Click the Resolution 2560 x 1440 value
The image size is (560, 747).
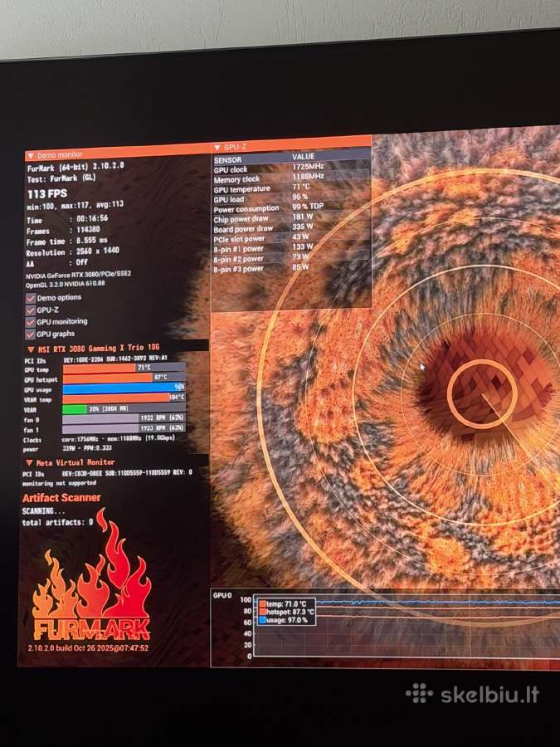pyautogui.click(x=98, y=251)
